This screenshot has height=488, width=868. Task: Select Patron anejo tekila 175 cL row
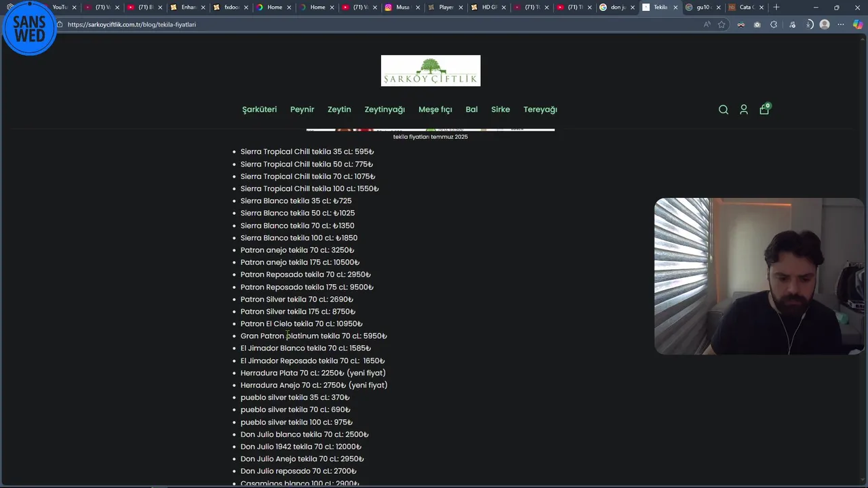pyautogui.click(x=300, y=262)
